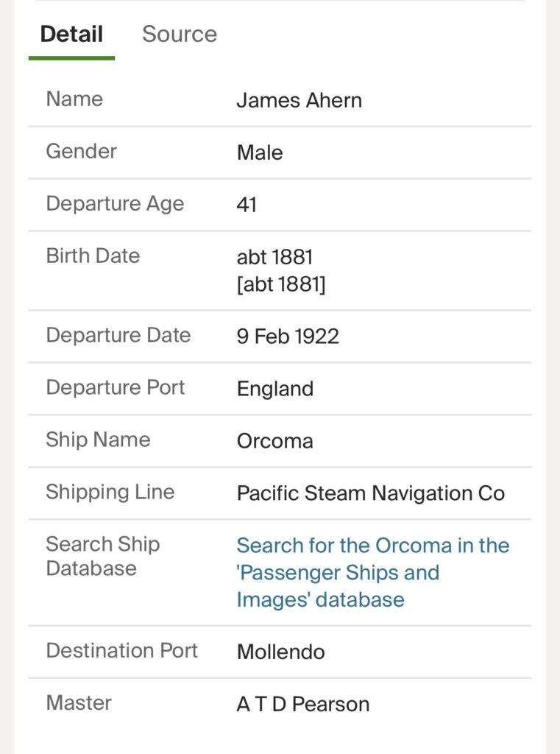
Task: Click the Gender value Male
Action: 260,152
